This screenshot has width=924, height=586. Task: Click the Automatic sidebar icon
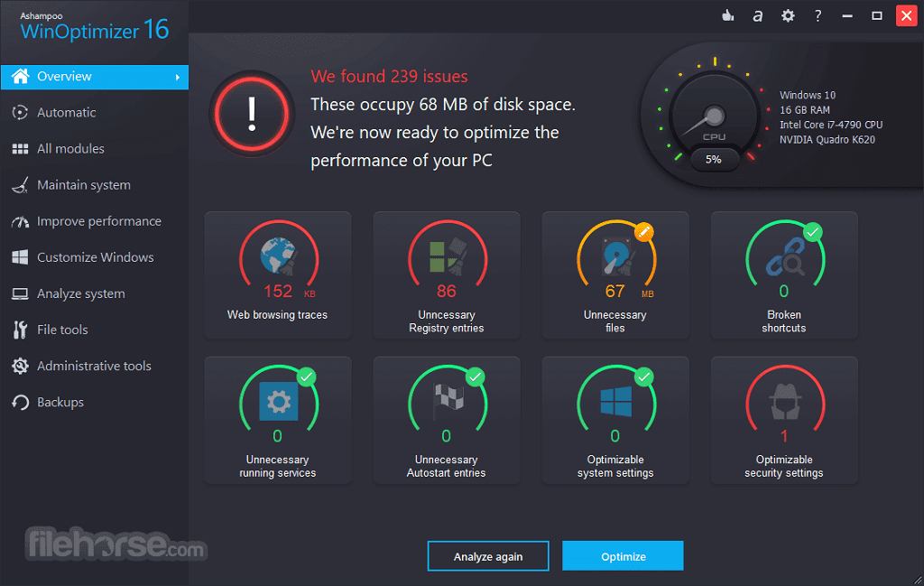point(20,113)
